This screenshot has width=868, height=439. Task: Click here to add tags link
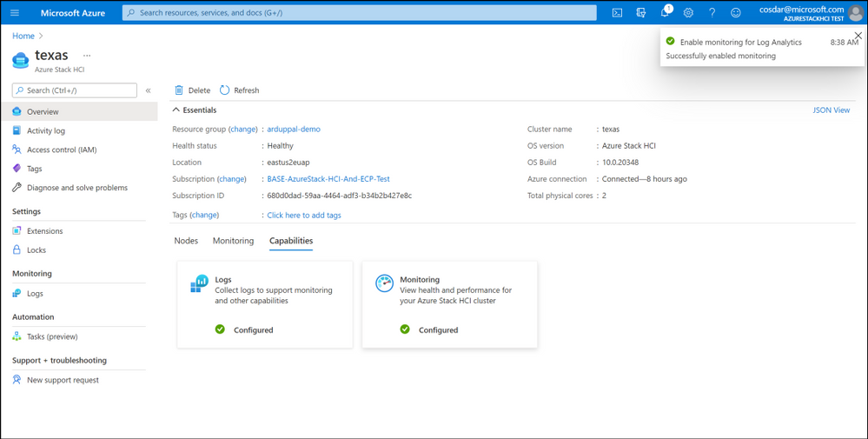pyautogui.click(x=304, y=216)
